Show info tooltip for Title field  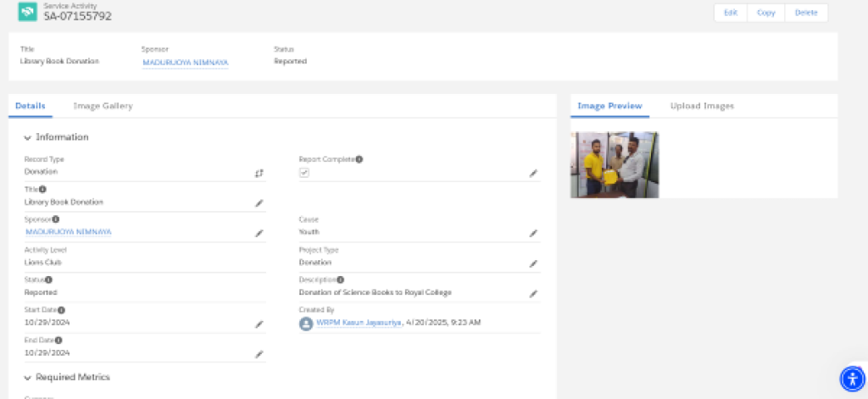[42, 189]
